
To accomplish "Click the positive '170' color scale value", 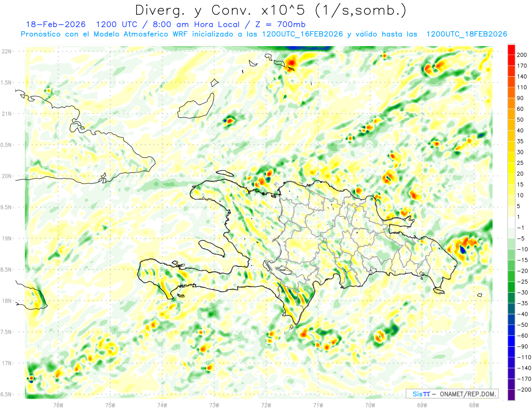I will pos(522,66).
